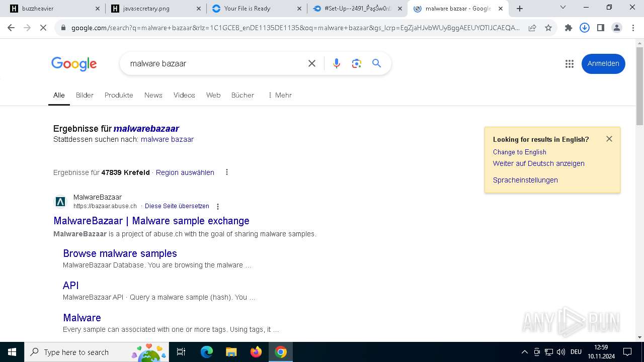Launch Microsoft Edge from the taskbar
Image resolution: width=644 pixels, height=362 pixels.
tap(207, 352)
